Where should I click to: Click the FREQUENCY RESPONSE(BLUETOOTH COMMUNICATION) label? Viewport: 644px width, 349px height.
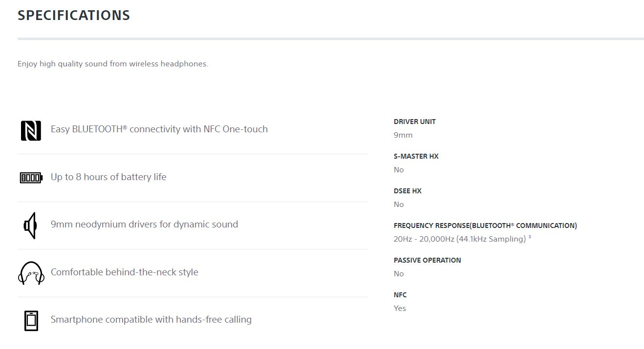coord(485,226)
